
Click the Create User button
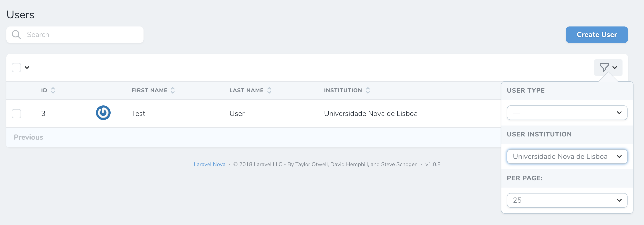click(x=597, y=34)
